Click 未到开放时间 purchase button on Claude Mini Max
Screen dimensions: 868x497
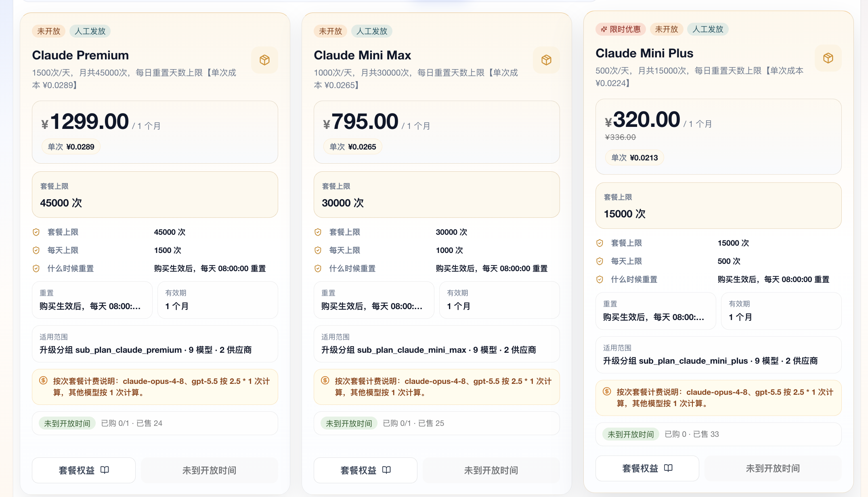pyautogui.click(x=491, y=470)
